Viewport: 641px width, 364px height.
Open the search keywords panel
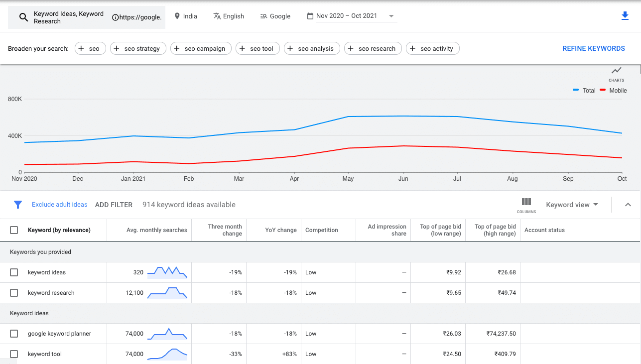point(23,16)
